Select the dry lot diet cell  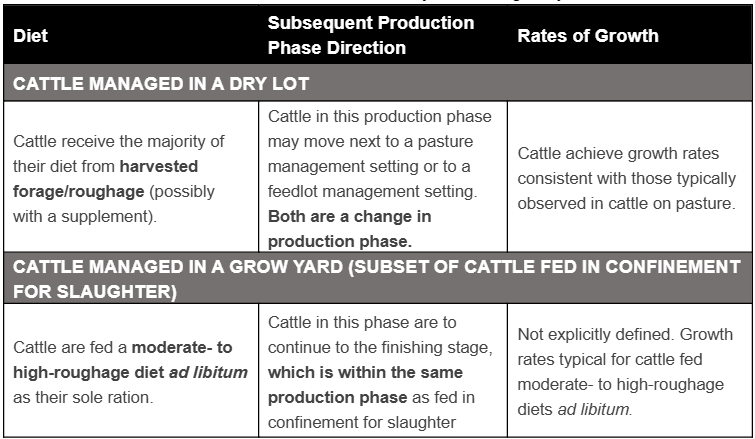pos(131,176)
